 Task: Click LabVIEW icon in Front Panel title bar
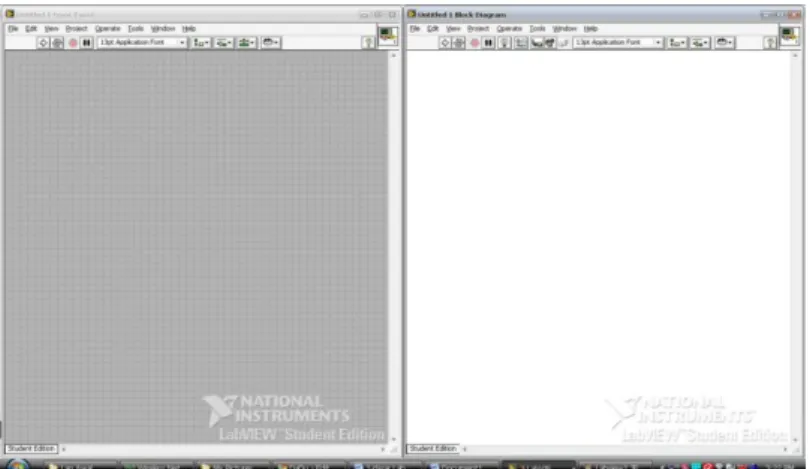(10, 14)
